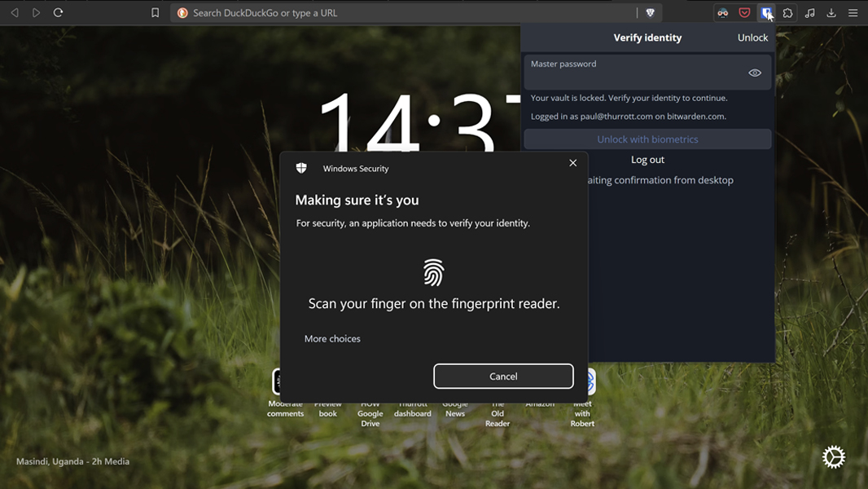This screenshot has width=868, height=489.
Task: Select "Unlock with biometrics"
Action: [647, 139]
